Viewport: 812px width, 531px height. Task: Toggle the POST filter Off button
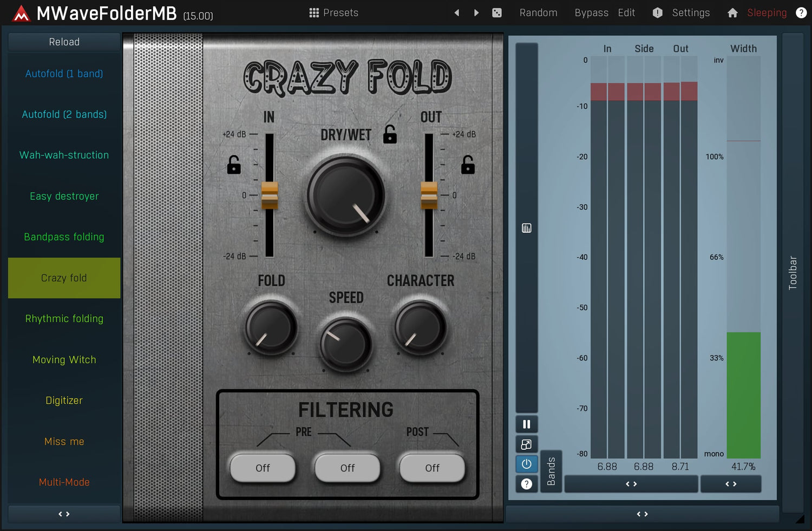coord(432,468)
